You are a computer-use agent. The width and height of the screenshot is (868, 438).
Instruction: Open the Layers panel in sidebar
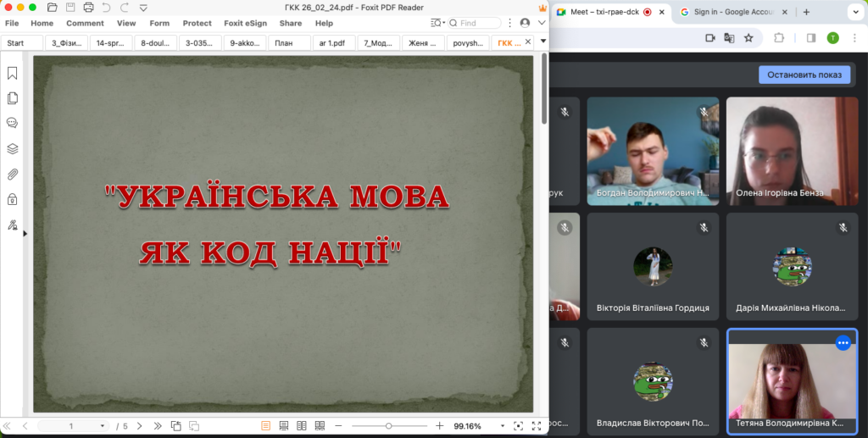tap(13, 148)
